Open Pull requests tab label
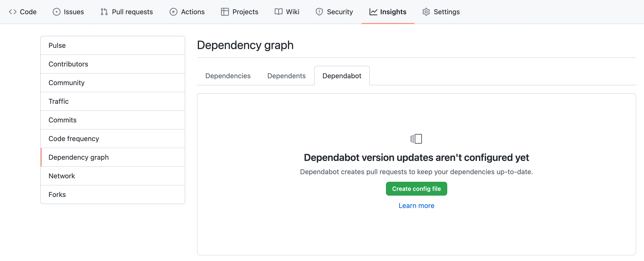Screen dimensions: 644x261 pyautogui.click(x=132, y=12)
